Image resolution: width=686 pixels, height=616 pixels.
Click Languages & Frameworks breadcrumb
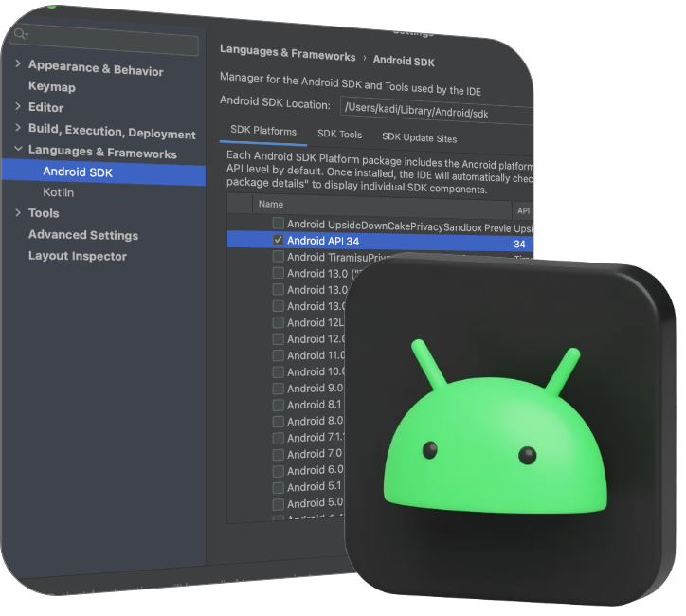coord(287,53)
